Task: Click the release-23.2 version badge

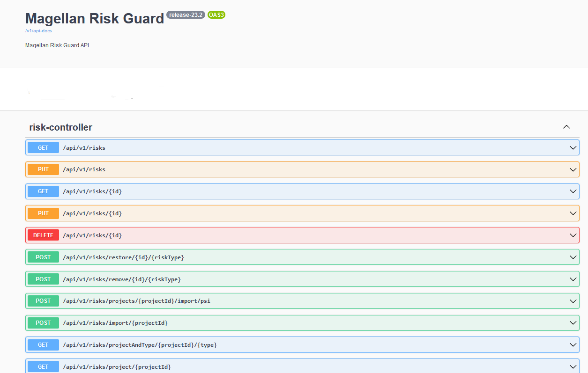Action: pos(186,15)
